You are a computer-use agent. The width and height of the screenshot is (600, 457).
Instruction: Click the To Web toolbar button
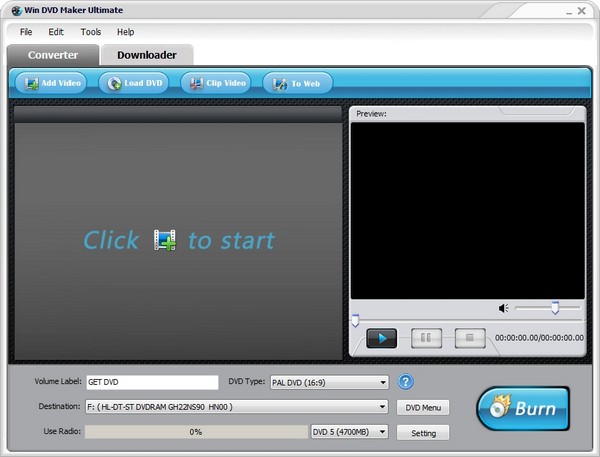pyautogui.click(x=298, y=83)
